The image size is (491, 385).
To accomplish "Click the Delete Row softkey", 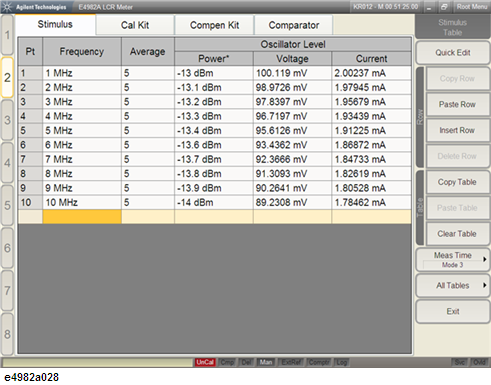I will coord(457,156).
